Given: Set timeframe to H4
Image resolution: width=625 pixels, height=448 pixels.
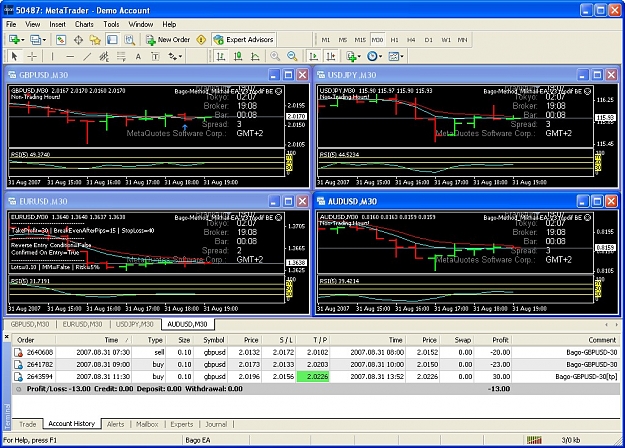Looking at the screenshot, I should [x=411, y=40].
